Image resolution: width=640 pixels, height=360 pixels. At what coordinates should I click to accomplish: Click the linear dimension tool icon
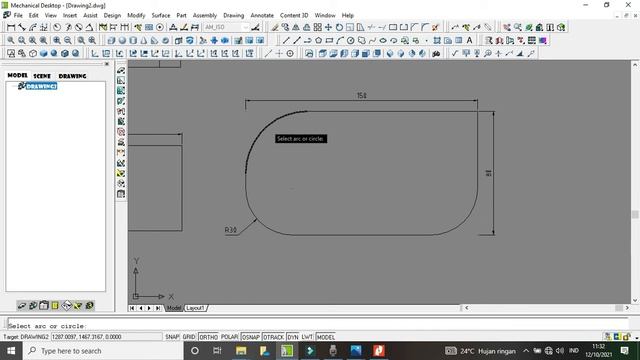(11, 27)
